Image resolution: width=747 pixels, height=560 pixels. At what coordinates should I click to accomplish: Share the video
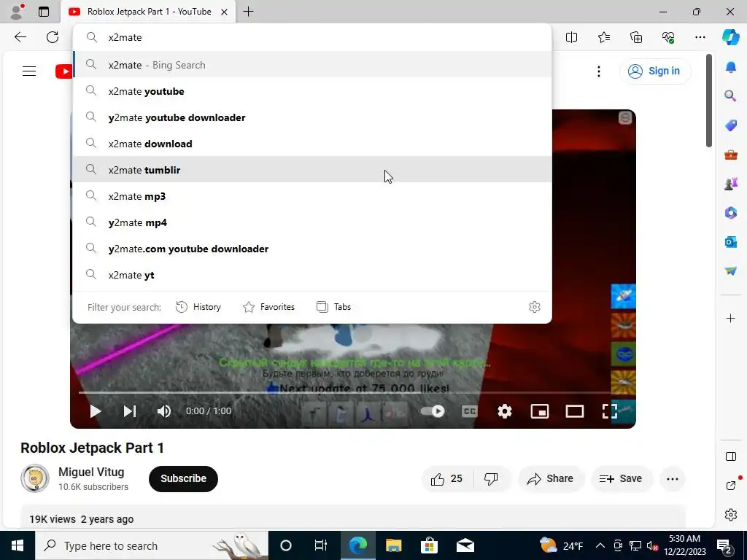(551, 478)
